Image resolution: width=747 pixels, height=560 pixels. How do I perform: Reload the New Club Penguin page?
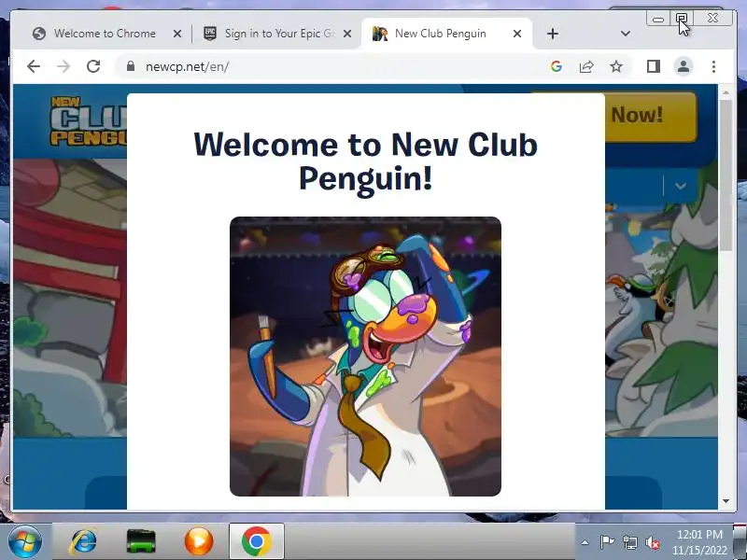tap(93, 66)
